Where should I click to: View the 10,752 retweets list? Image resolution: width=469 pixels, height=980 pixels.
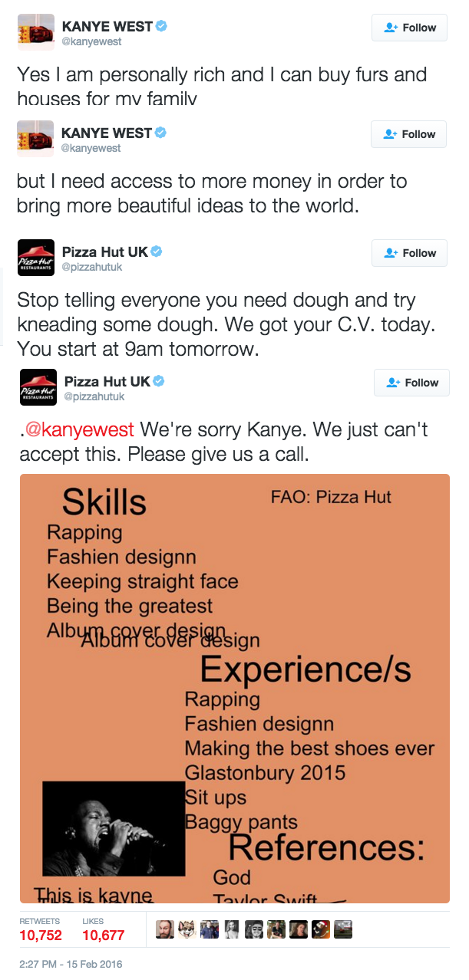40,935
